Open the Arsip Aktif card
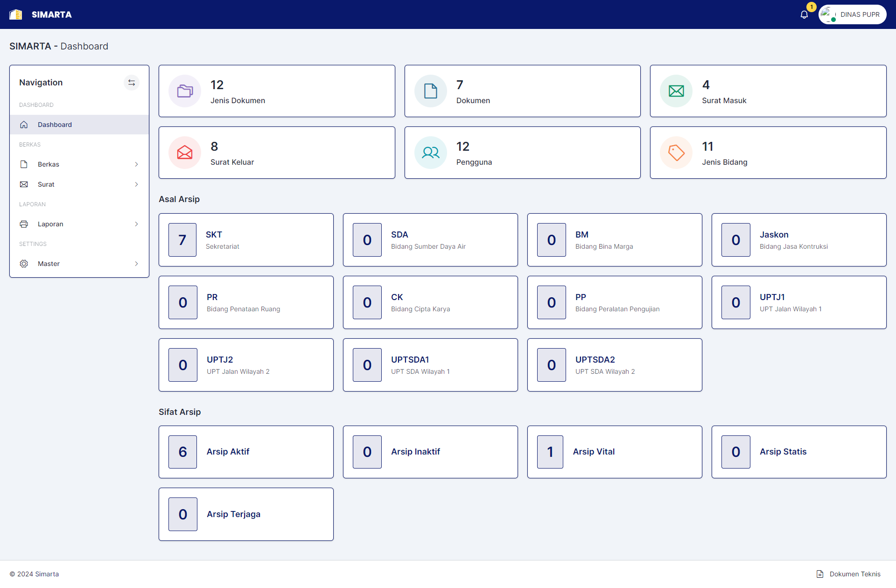The width and height of the screenshot is (896, 588). (x=246, y=452)
